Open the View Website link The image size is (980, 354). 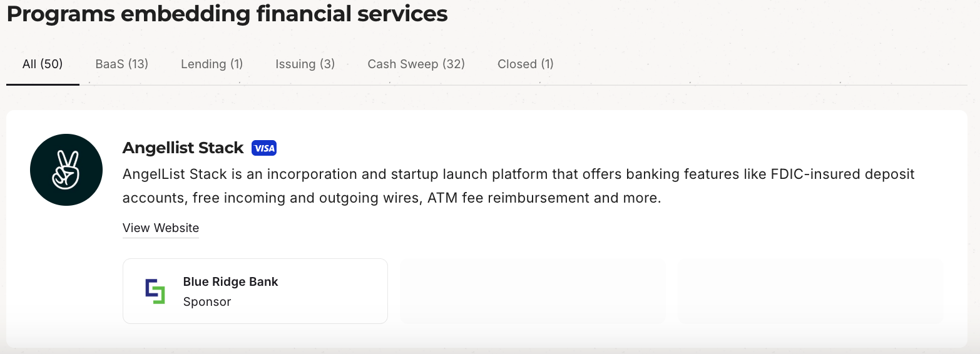[x=161, y=228]
